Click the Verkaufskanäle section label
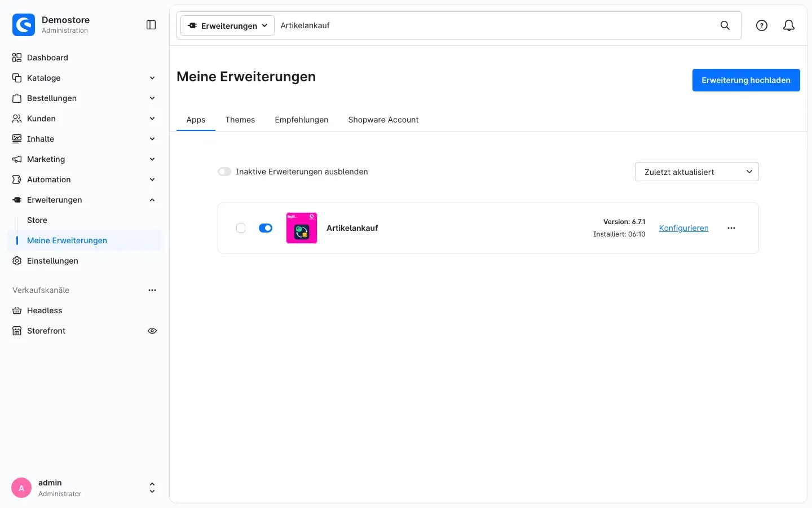 click(x=41, y=290)
